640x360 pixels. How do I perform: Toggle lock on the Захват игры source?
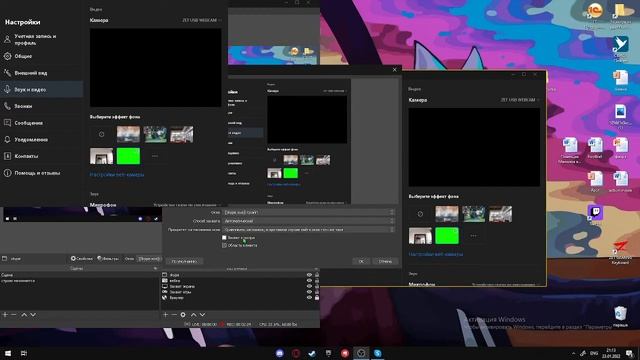click(x=317, y=292)
